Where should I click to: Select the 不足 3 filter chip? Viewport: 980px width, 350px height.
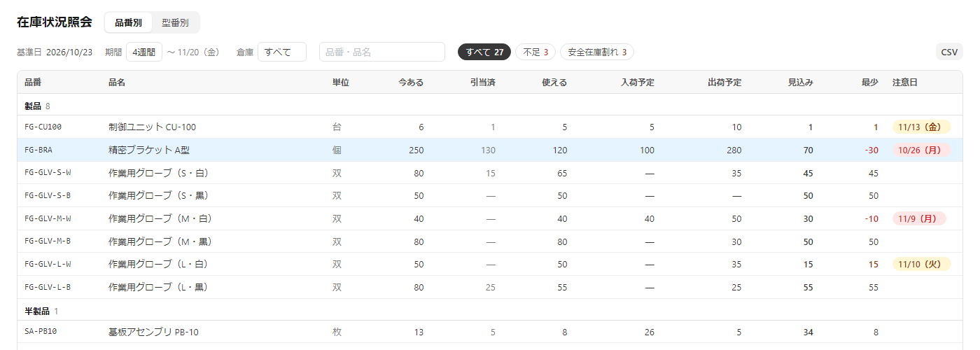pos(535,52)
